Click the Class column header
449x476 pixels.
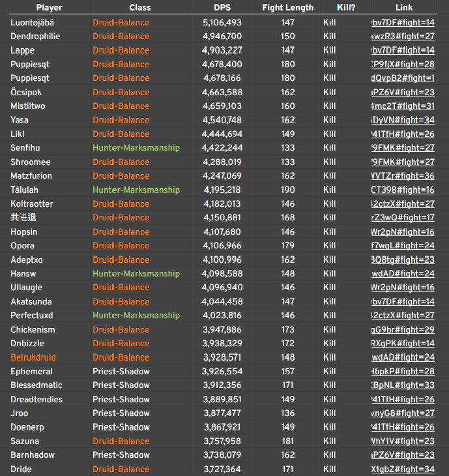point(140,8)
